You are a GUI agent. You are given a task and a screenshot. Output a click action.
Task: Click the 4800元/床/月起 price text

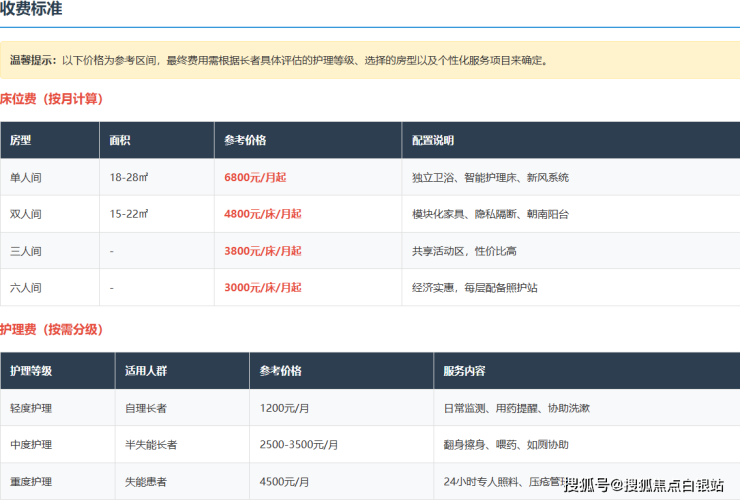pos(262,214)
